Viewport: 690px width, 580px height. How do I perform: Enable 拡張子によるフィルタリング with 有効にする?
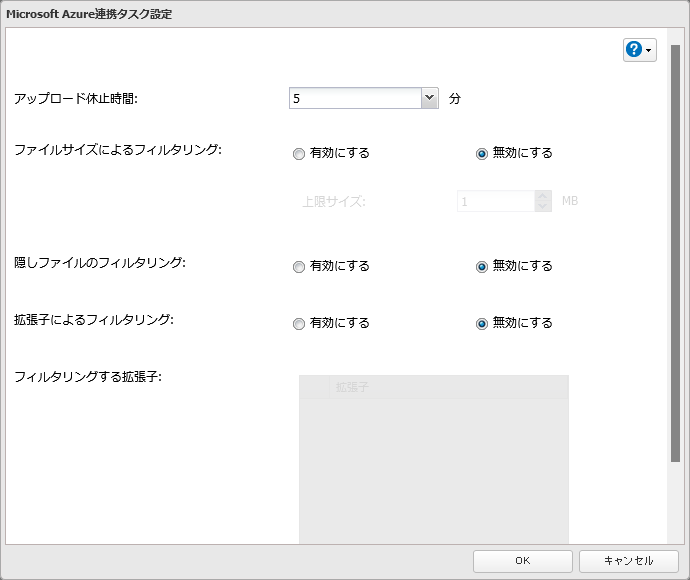tap(299, 324)
